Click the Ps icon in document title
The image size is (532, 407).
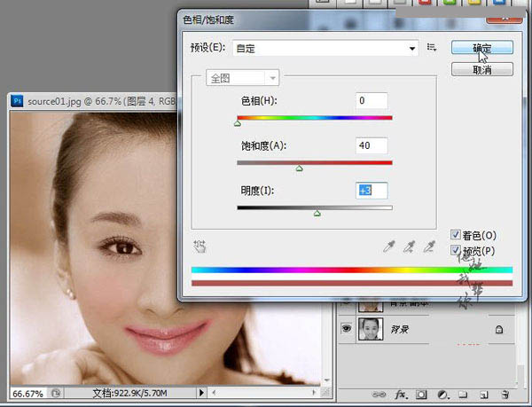click(17, 101)
